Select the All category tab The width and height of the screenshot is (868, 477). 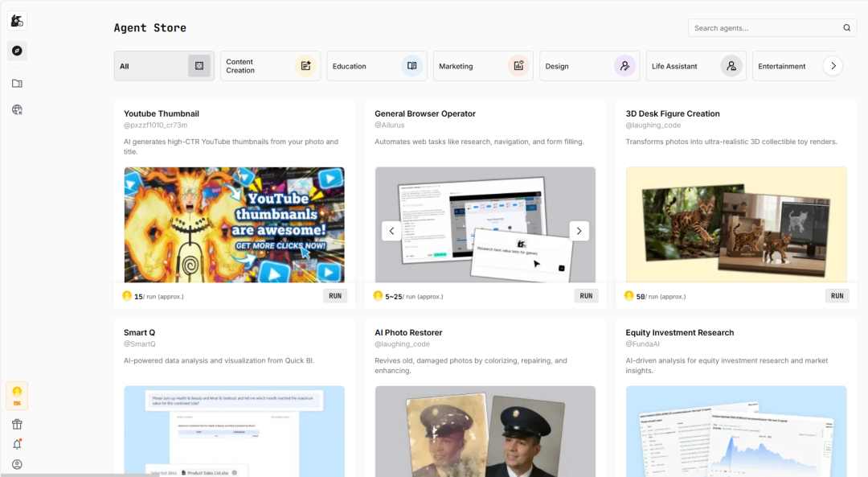pos(164,66)
